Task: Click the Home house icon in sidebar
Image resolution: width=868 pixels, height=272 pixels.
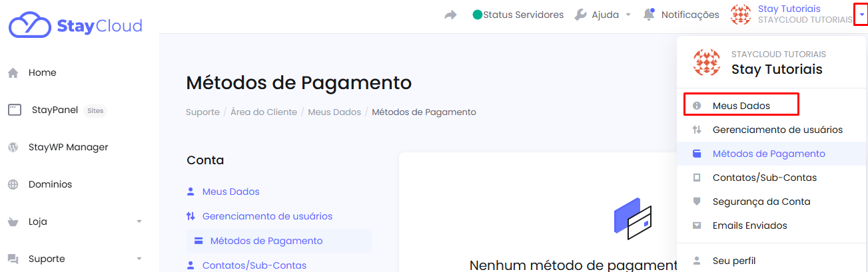Action: tap(13, 73)
